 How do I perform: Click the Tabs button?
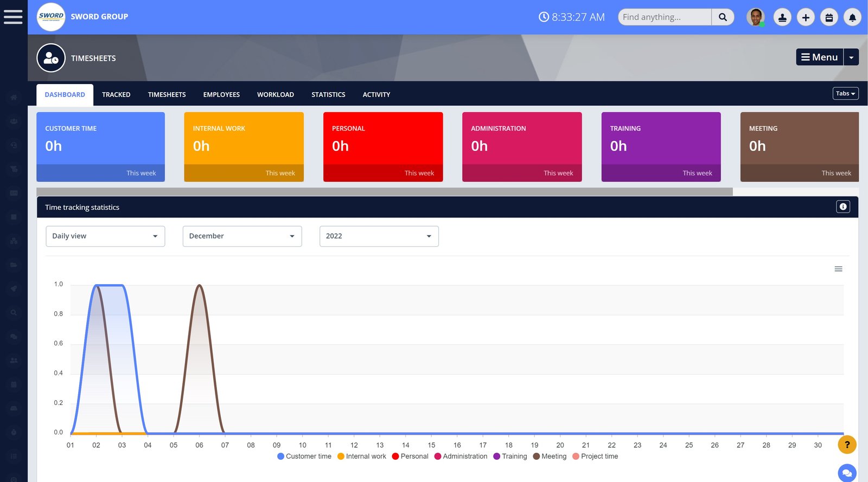[845, 94]
